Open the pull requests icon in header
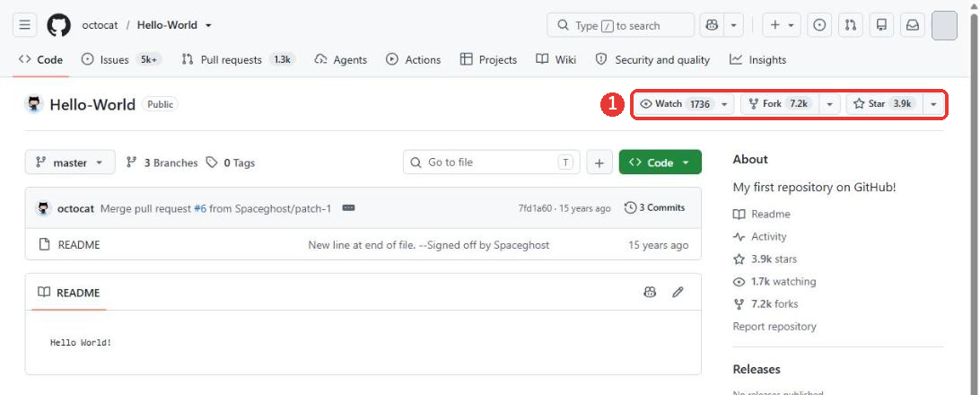 pyautogui.click(x=850, y=26)
